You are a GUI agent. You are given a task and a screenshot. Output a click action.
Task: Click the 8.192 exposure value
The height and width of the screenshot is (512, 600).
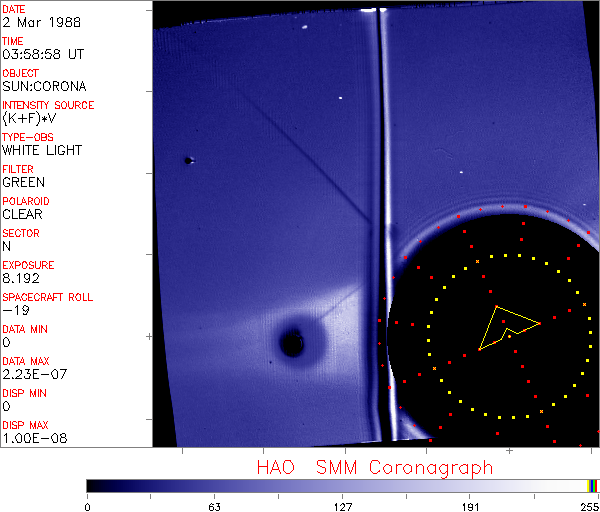tap(20, 278)
